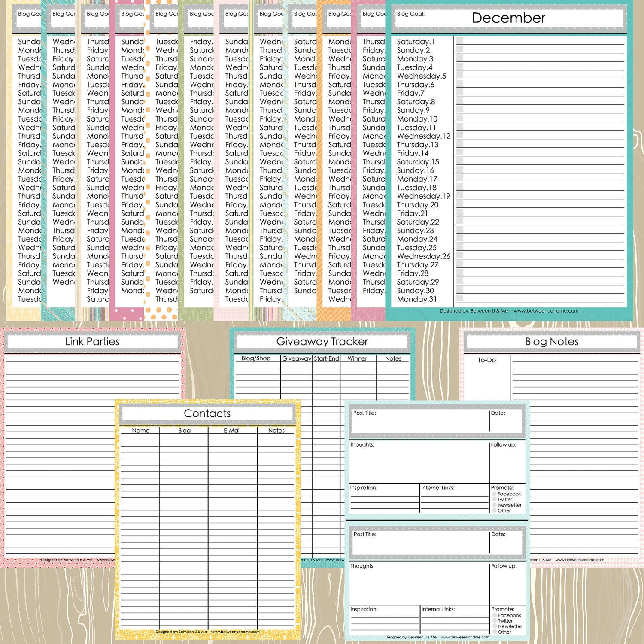Tick the checkbox beside Wednesday.5 in December
This screenshot has width=644, height=644.
pyautogui.click(x=460, y=76)
